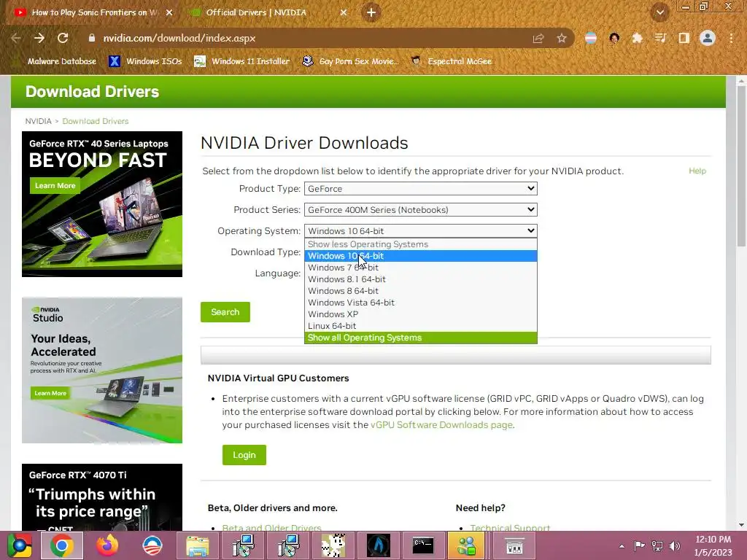Open a new browser tab
The width and height of the screenshot is (747, 560).
(371, 12)
